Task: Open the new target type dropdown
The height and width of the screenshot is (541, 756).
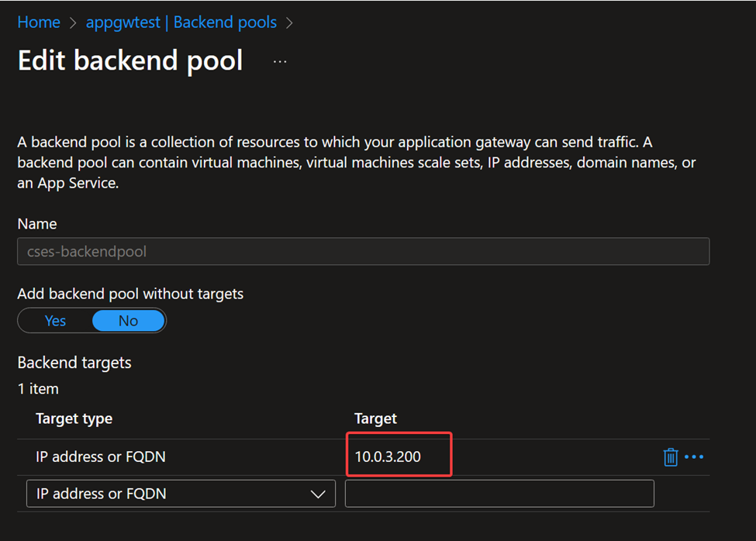Action: click(x=181, y=494)
